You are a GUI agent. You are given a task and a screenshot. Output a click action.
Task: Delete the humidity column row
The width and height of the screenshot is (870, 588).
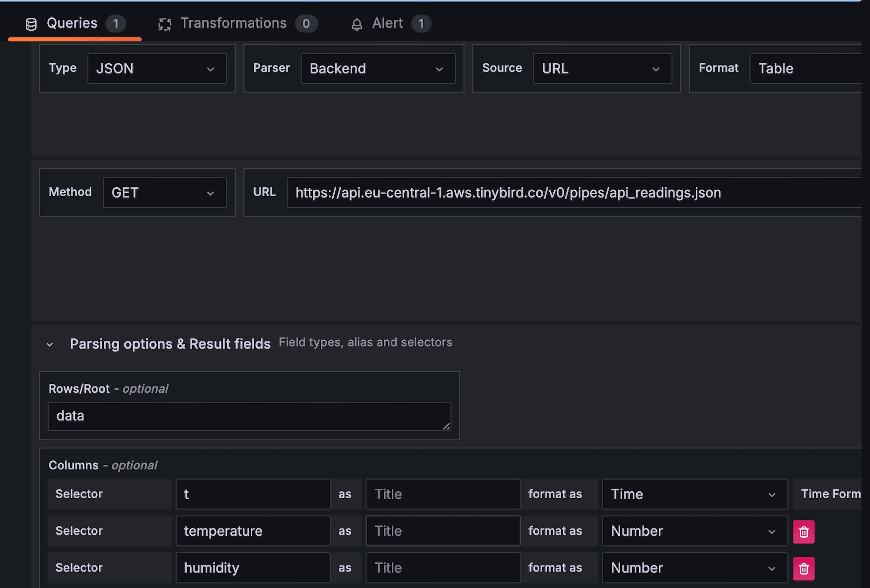point(803,569)
